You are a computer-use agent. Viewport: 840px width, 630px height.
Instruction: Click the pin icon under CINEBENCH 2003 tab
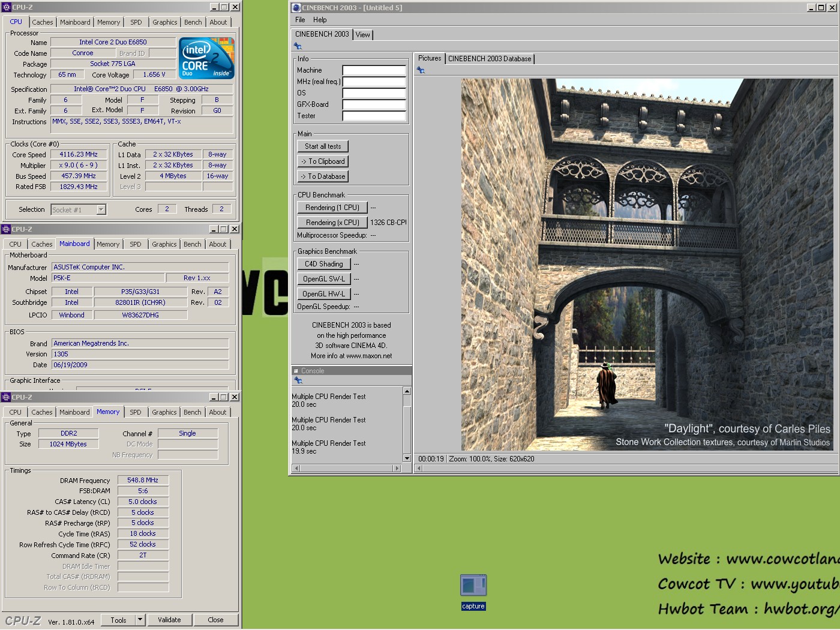pyautogui.click(x=298, y=46)
